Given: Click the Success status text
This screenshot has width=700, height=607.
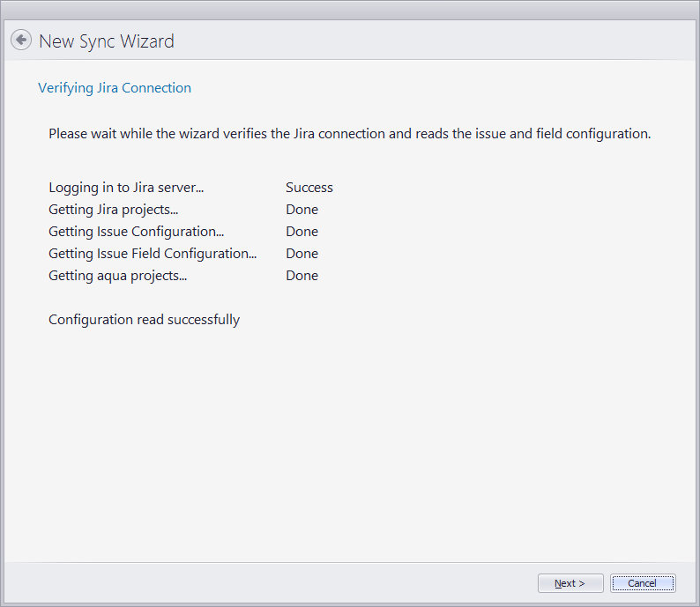Looking at the screenshot, I should 309,188.
